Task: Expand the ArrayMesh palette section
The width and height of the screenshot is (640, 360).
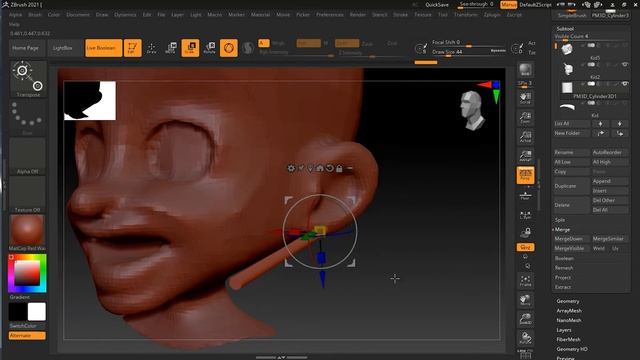Action: [x=569, y=311]
